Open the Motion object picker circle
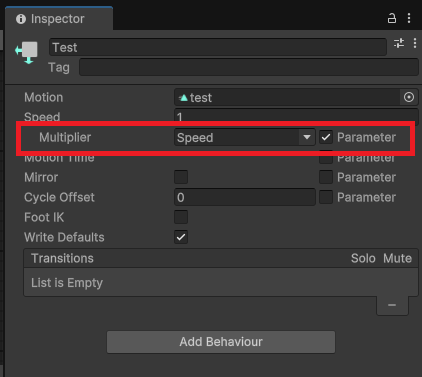The height and width of the screenshot is (377, 422). (x=409, y=97)
